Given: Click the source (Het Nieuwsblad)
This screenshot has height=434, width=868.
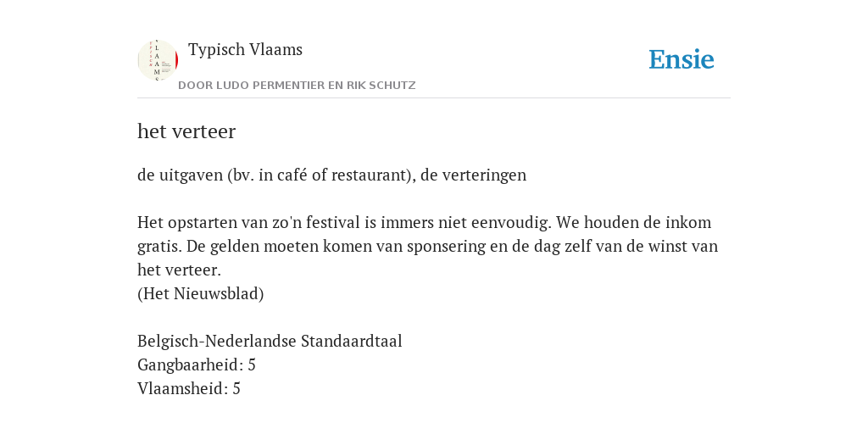Looking at the screenshot, I should [200, 293].
